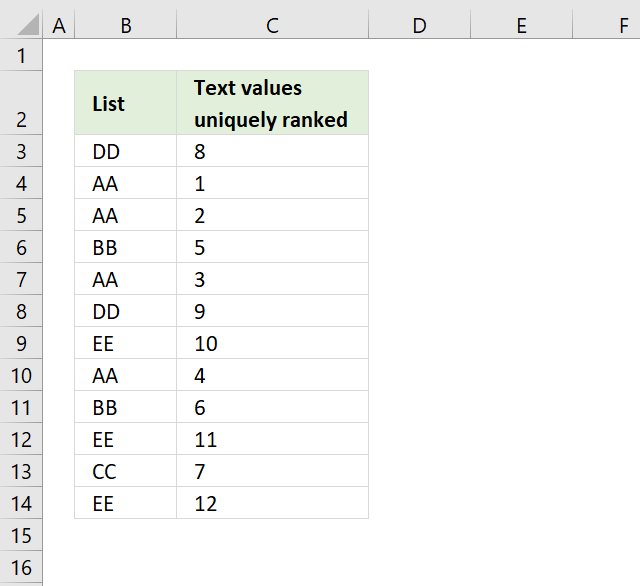The width and height of the screenshot is (640, 586).
Task: Click cell C3 with value 8
Action: 273,151
